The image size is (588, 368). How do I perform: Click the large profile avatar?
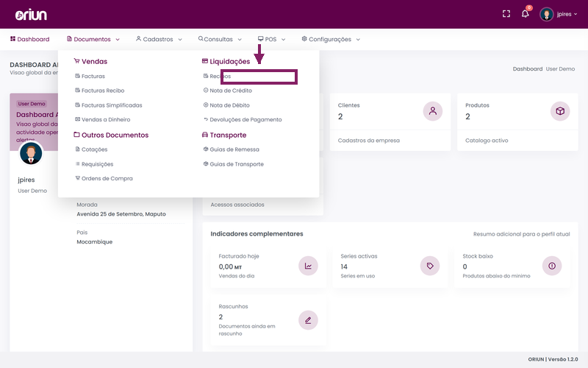(x=31, y=153)
